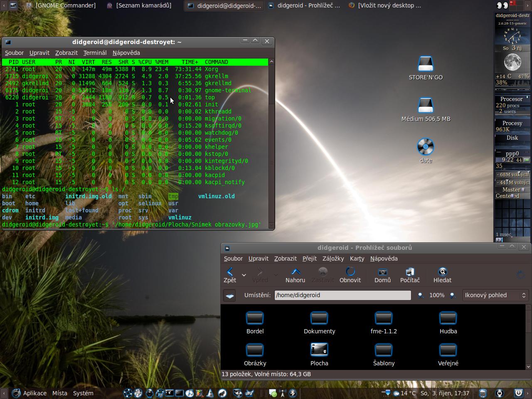Viewport: 532px width, 399px height.
Task: Open the Domů home folder icon
Action: [x=382, y=275]
